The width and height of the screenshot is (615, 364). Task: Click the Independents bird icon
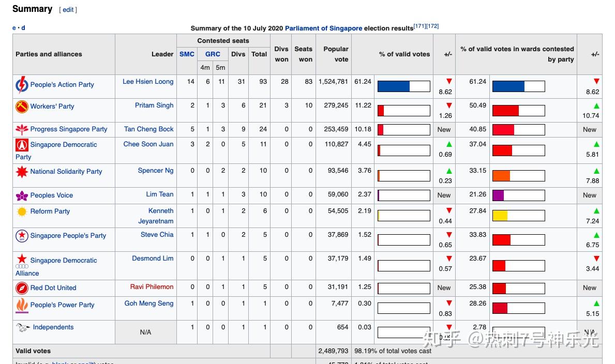23,327
